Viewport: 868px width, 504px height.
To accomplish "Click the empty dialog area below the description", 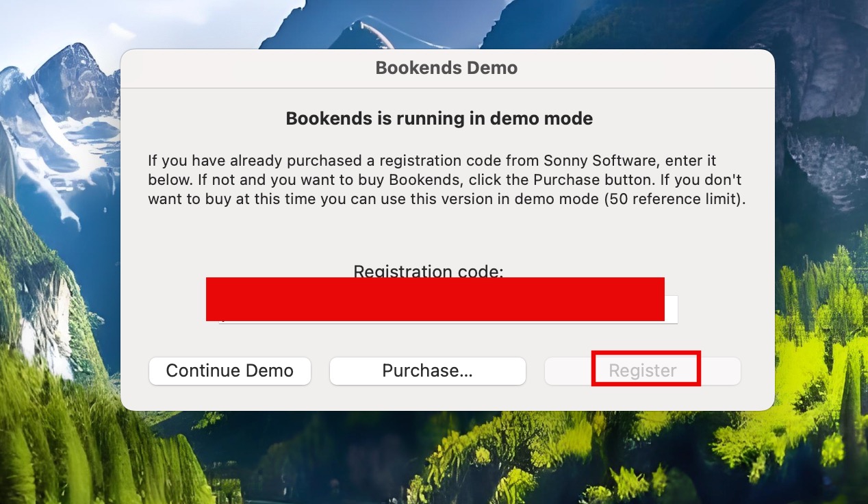I will pyautogui.click(x=445, y=236).
